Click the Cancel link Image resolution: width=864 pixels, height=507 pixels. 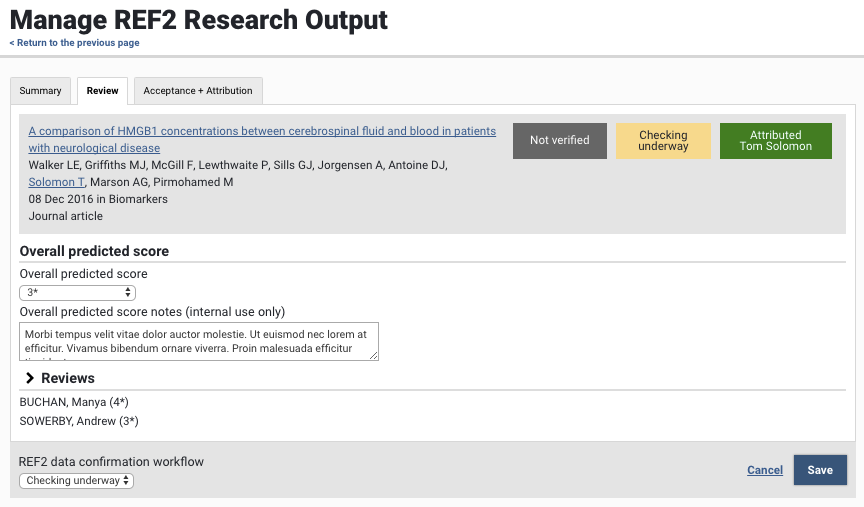(x=765, y=470)
